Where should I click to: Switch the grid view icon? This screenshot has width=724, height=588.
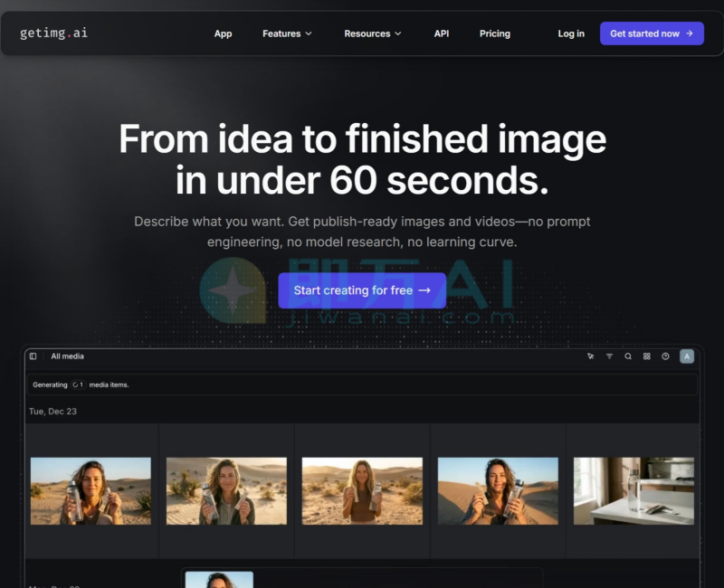click(647, 356)
